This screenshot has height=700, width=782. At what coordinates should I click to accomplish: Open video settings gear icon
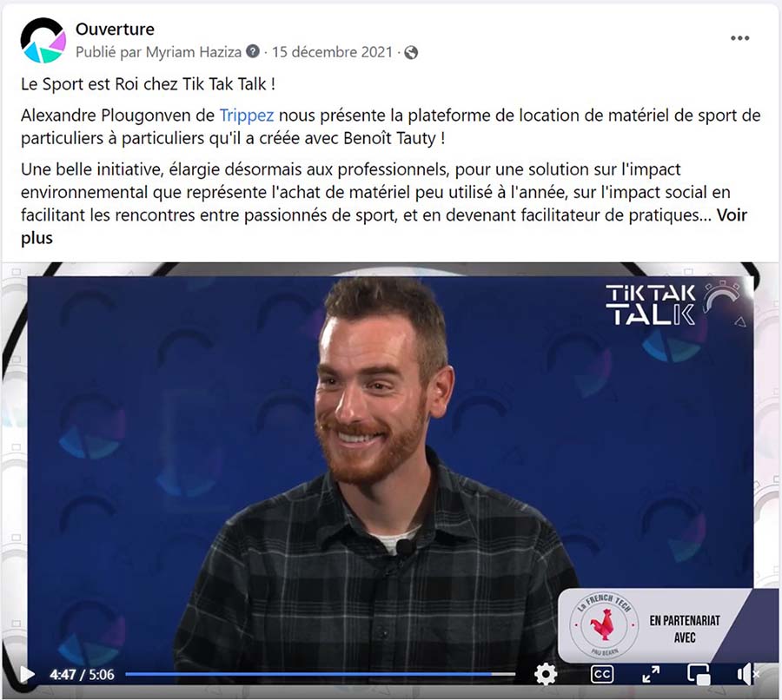point(546,675)
